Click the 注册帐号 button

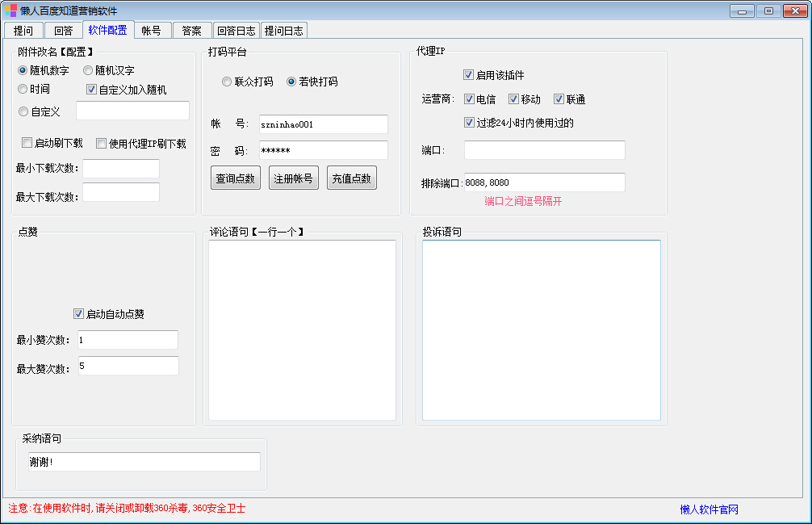pos(294,178)
